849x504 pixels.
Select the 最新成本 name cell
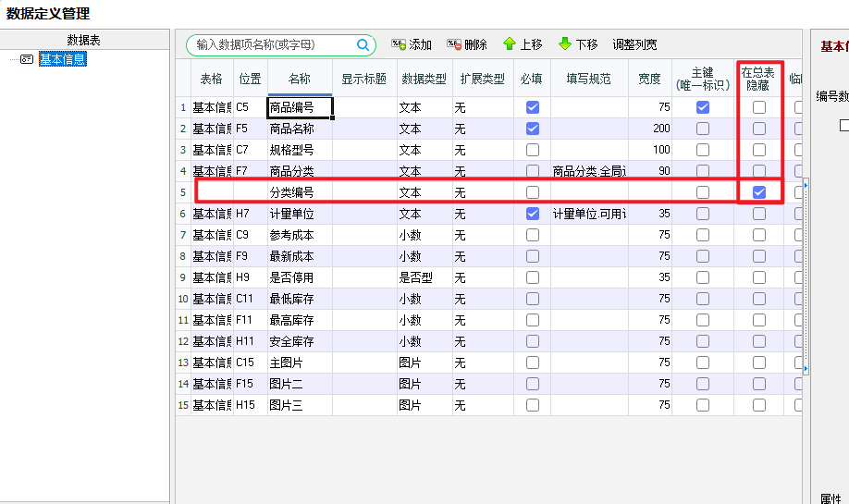pyautogui.click(x=300, y=256)
